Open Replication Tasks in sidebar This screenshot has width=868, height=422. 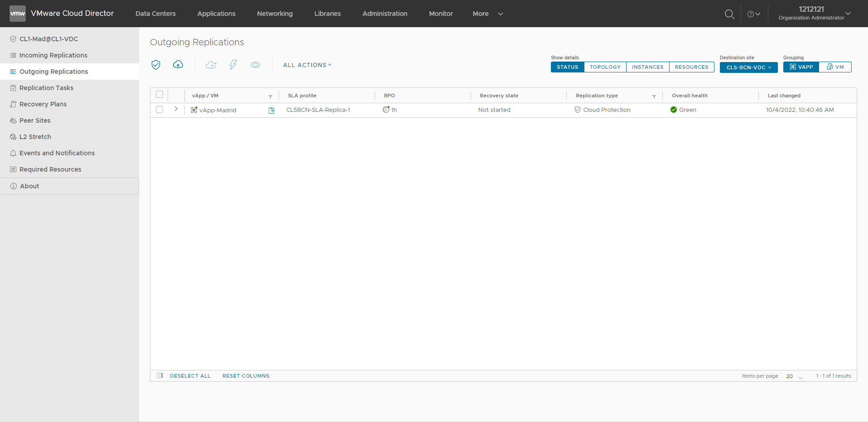[x=69, y=88]
